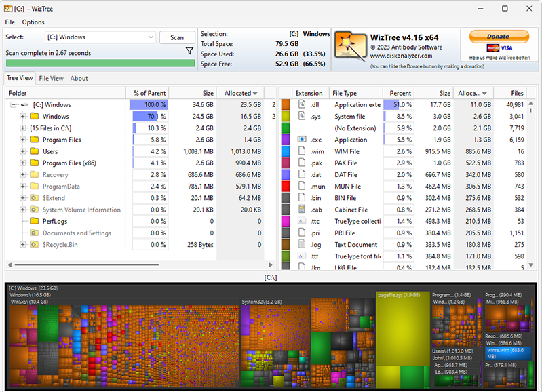Viewport: 542px width, 392px height.
Task: Expand the Program Files (x86) node
Action: [x=23, y=163]
